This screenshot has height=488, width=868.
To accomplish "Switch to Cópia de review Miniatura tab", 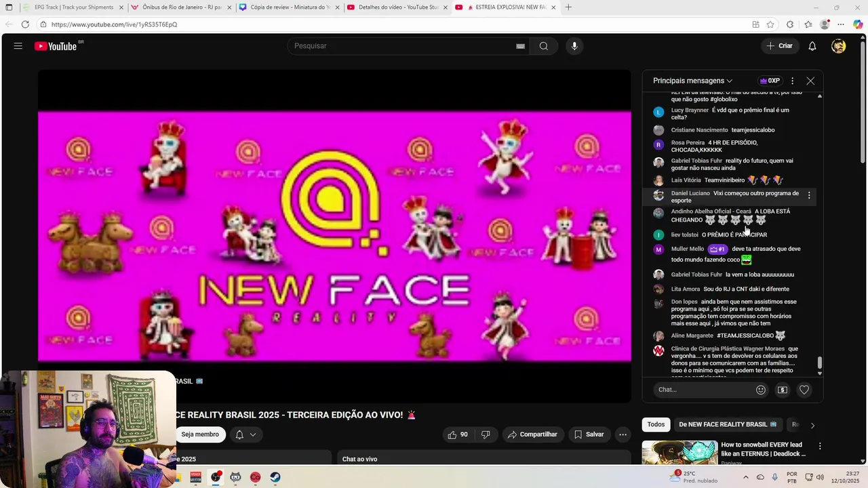I will tap(290, 7).
